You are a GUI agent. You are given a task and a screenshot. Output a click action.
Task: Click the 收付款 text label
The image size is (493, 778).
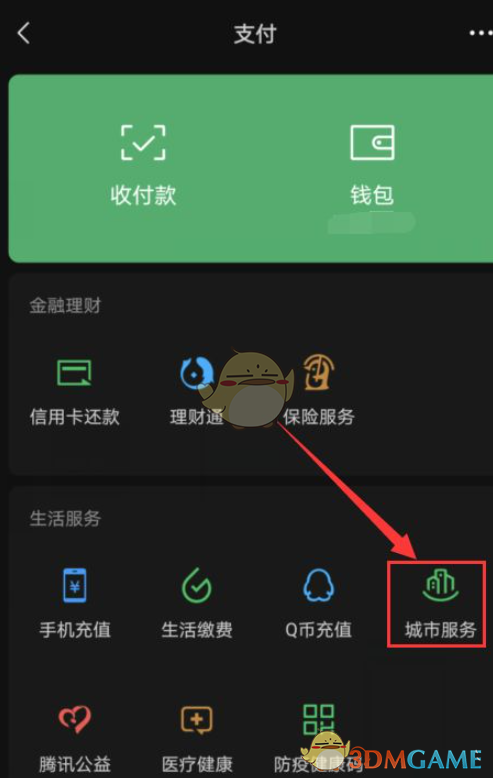(143, 195)
